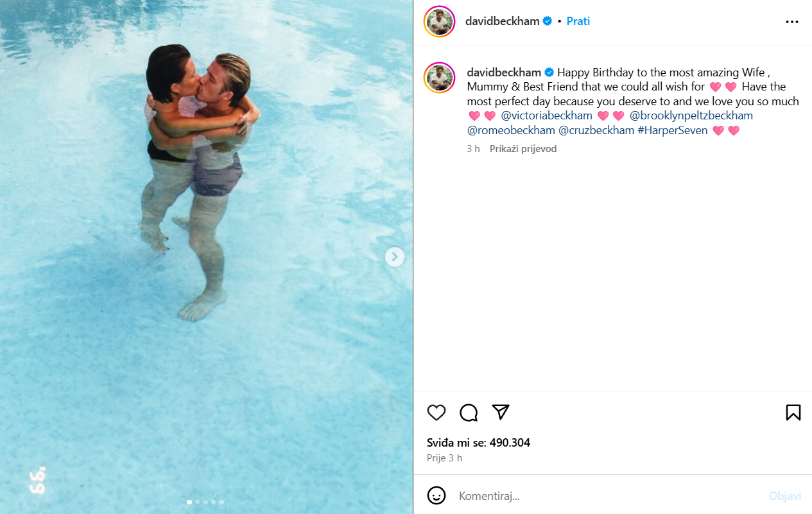812x514 pixels.
Task: Open the #HarperSeven hashtag
Action: pyautogui.click(x=672, y=130)
